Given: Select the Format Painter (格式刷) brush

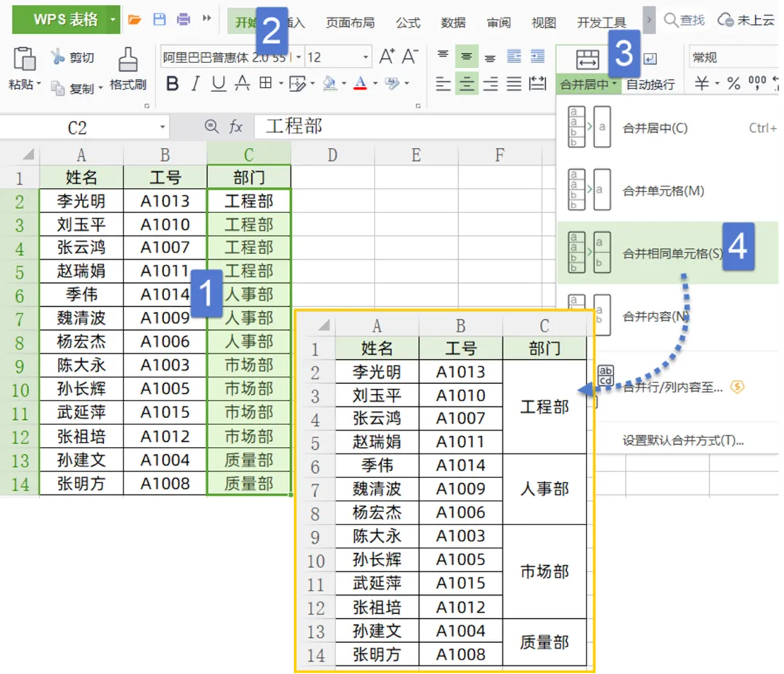Looking at the screenshot, I should point(128,60).
